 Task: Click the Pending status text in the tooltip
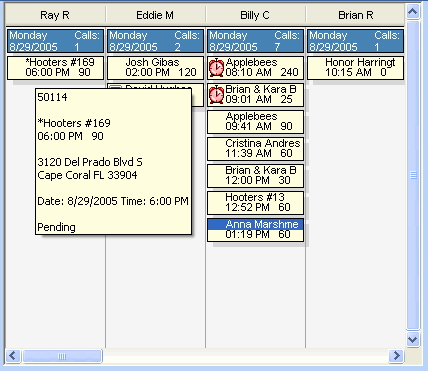[x=56, y=227]
